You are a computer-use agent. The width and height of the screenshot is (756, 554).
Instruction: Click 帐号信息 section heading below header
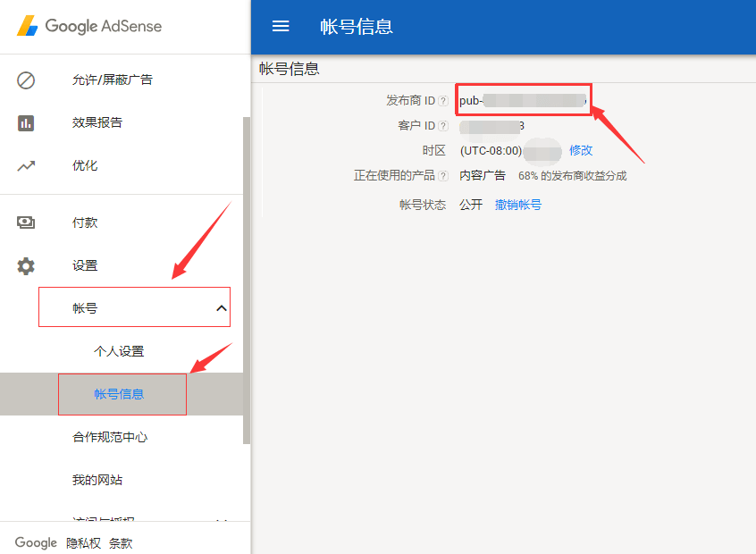(290, 69)
